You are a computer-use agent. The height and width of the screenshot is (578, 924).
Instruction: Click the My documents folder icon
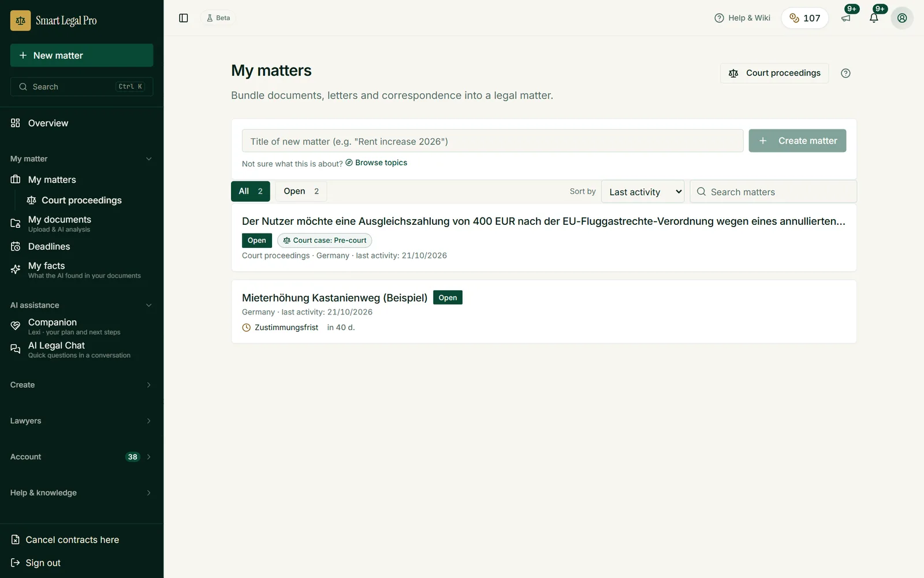click(16, 223)
